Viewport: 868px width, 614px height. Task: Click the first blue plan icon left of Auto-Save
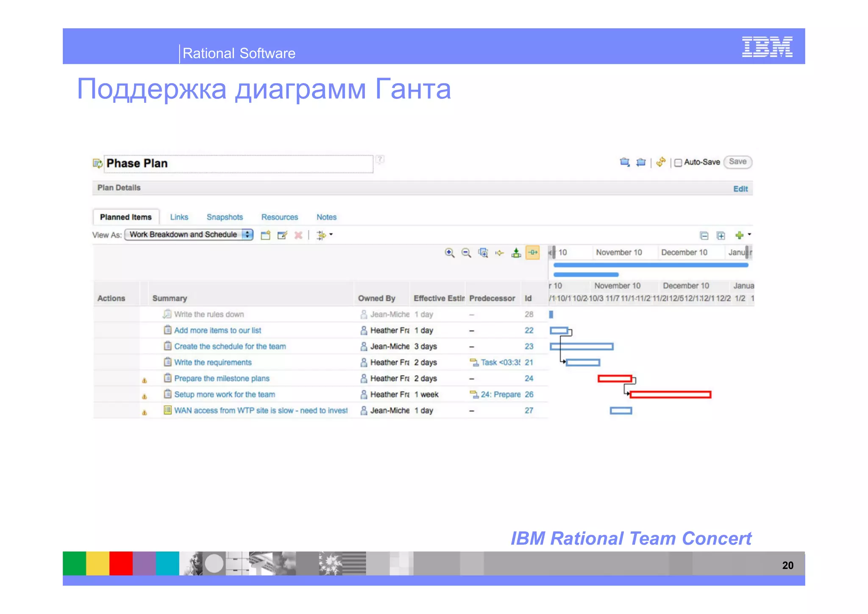point(625,162)
